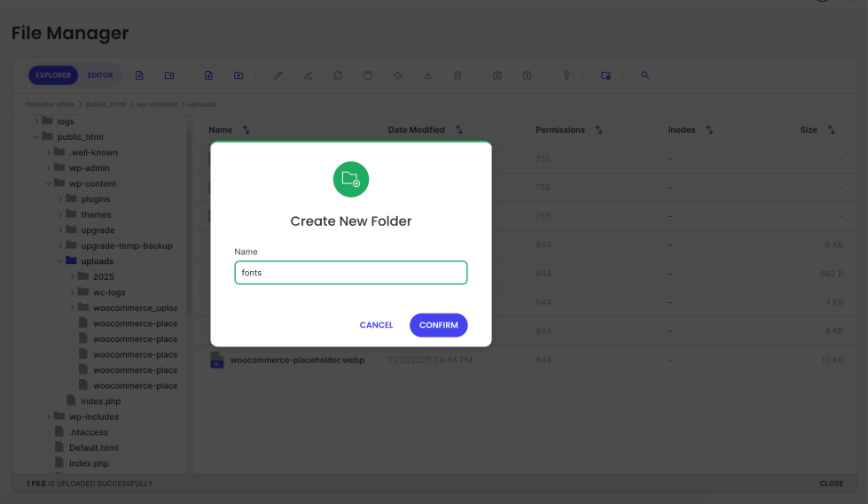Image resolution: width=868 pixels, height=504 pixels.
Task: Click uploads in the breadcrumb path
Action: pos(202,104)
